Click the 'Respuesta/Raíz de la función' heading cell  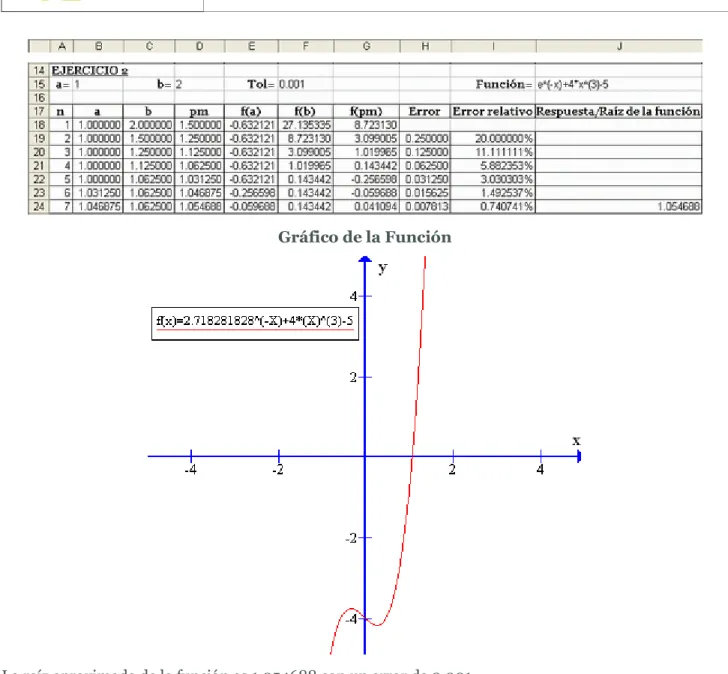618,111
